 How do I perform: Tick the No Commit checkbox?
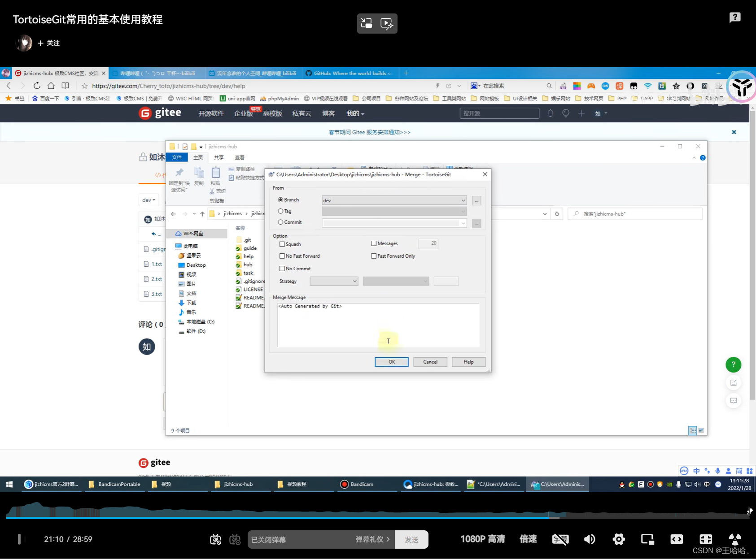click(x=282, y=269)
